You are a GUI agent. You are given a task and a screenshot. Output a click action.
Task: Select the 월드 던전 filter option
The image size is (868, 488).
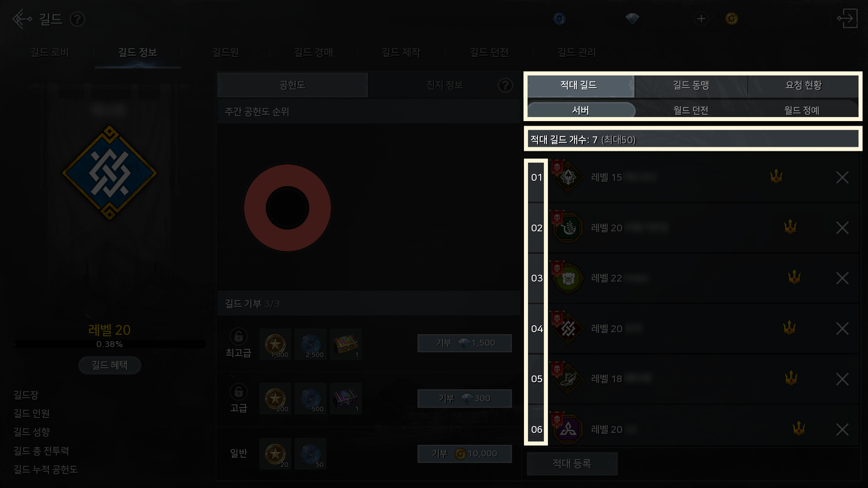(691, 110)
